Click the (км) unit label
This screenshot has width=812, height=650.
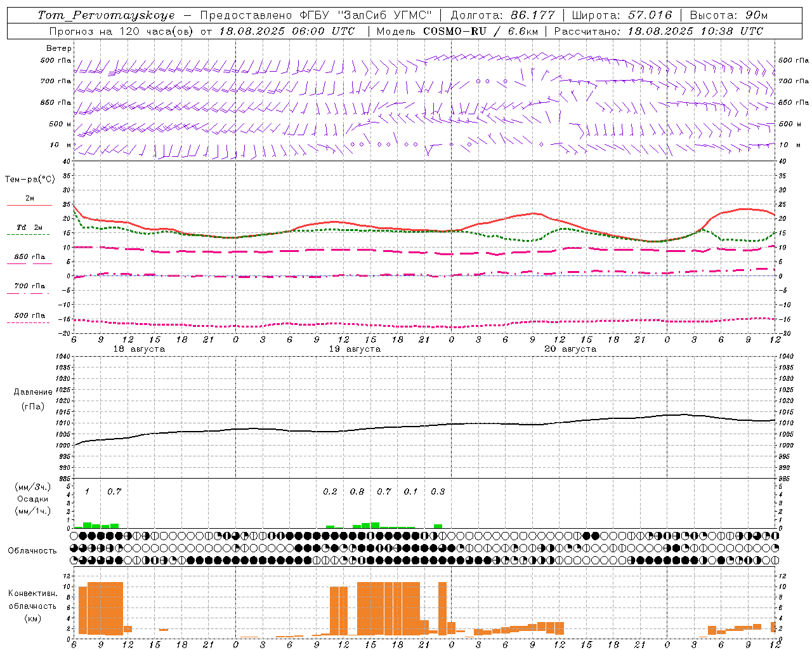tap(32, 618)
